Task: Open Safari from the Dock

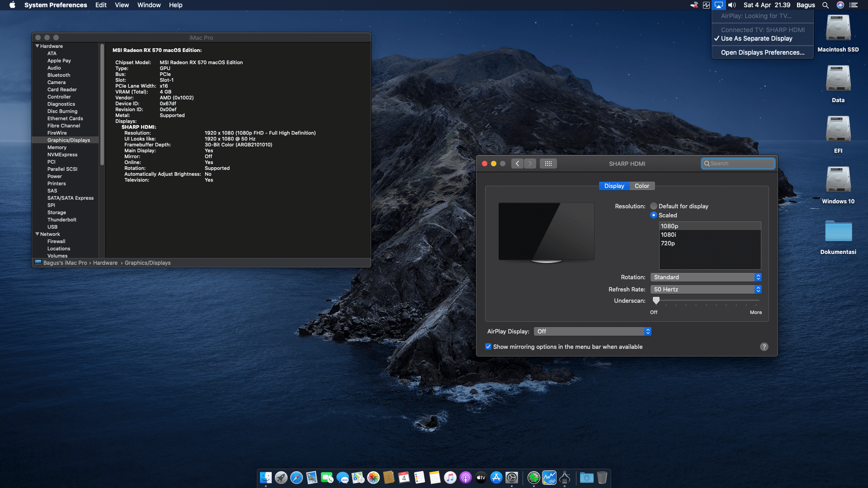Action: 297,478
